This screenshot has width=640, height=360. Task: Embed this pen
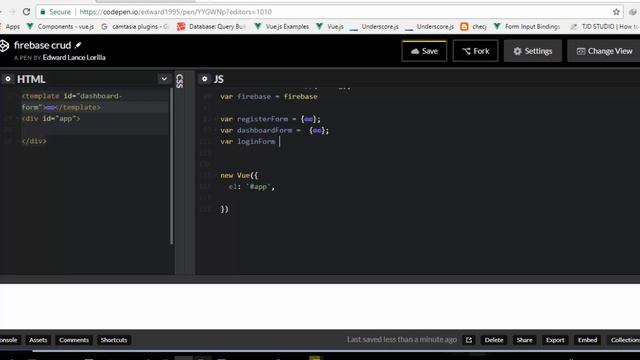click(587, 340)
